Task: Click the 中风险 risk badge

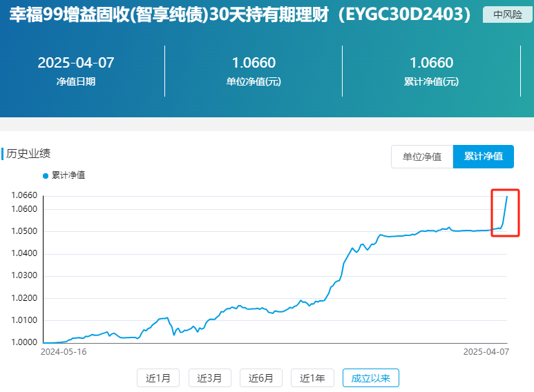Action: (x=508, y=14)
